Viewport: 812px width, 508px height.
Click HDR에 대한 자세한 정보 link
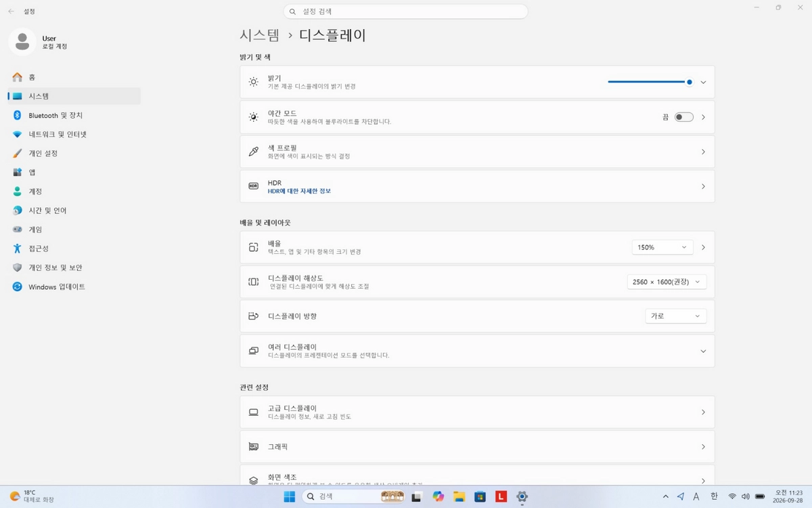pyautogui.click(x=299, y=191)
